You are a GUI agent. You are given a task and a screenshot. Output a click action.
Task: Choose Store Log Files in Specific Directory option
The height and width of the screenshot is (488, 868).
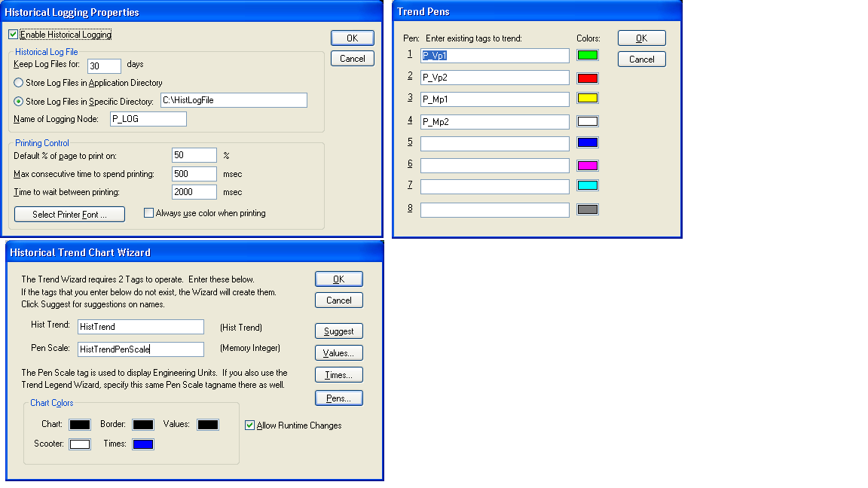coord(19,101)
